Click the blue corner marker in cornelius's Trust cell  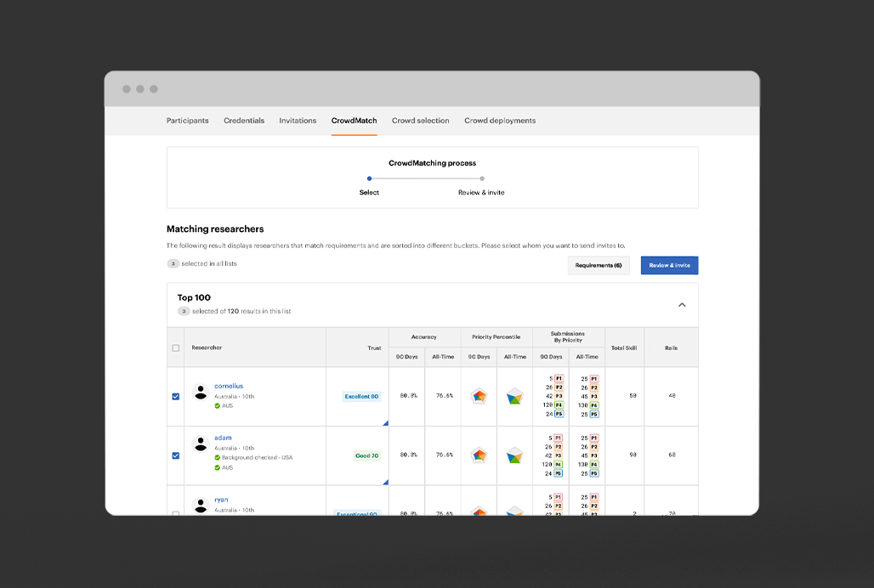385,422
